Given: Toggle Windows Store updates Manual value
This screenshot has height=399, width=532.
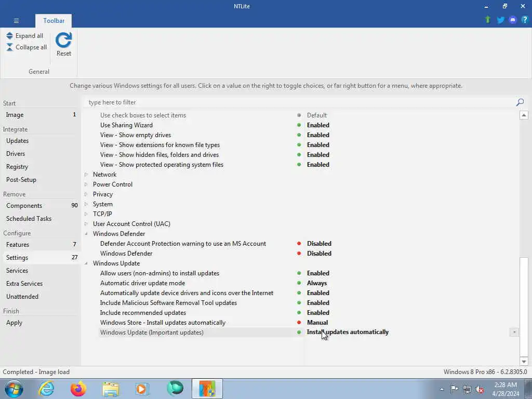Looking at the screenshot, I should 317,322.
